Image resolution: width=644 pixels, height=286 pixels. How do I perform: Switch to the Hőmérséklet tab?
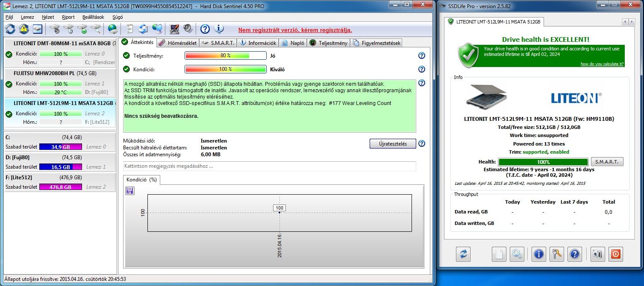pyautogui.click(x=177, y=43)
